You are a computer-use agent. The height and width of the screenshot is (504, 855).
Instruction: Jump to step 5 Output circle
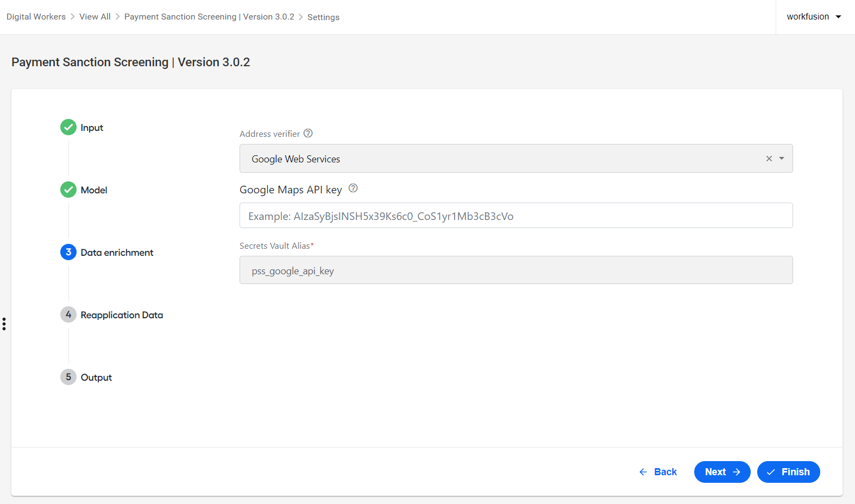(68, 377)
